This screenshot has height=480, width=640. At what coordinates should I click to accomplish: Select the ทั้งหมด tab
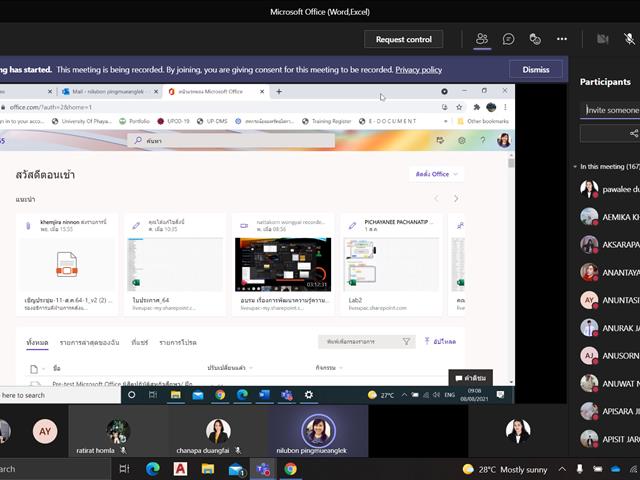(x=37, y=342)
